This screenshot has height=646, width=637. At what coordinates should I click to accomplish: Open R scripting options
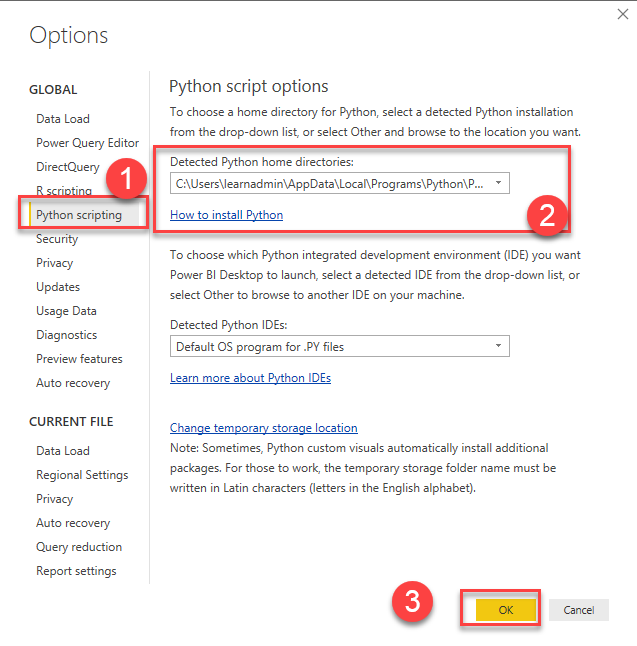(64, 191)
